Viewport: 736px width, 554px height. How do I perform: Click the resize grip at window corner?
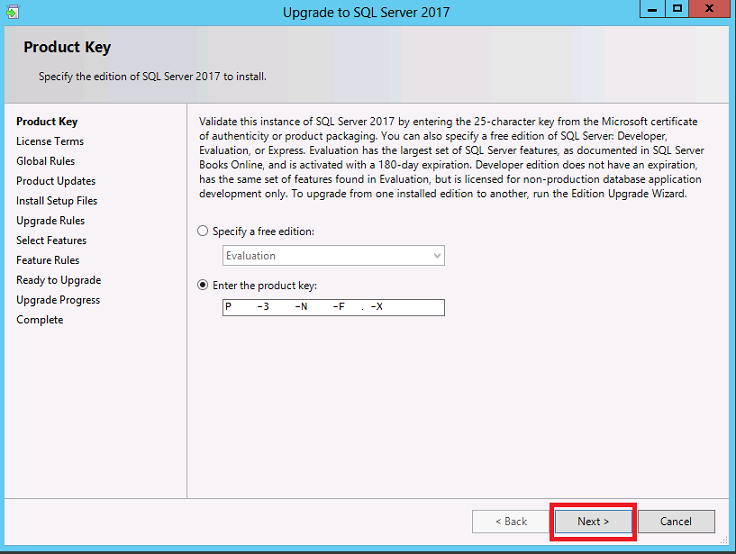(724, 540)
